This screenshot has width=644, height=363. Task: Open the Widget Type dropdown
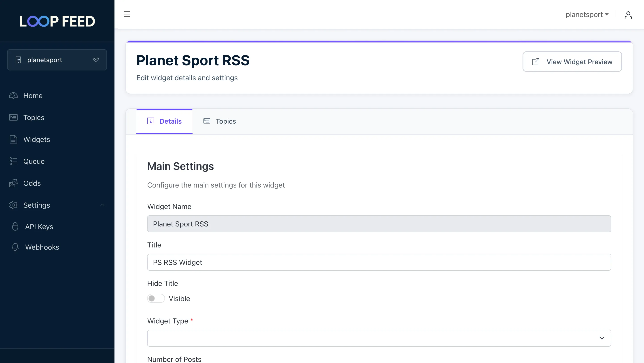tap(379, 338)
